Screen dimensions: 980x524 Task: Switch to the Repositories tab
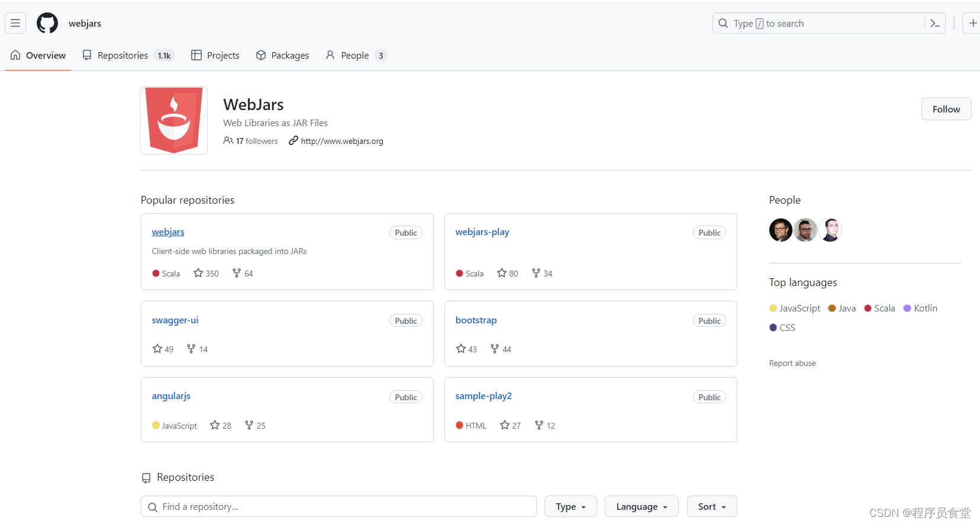coord(128,55)
